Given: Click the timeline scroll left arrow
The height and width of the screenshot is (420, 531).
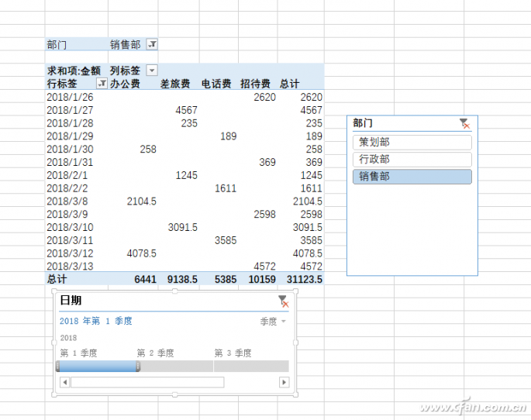Looking at the screenshot, I should (x=64, y=383).
